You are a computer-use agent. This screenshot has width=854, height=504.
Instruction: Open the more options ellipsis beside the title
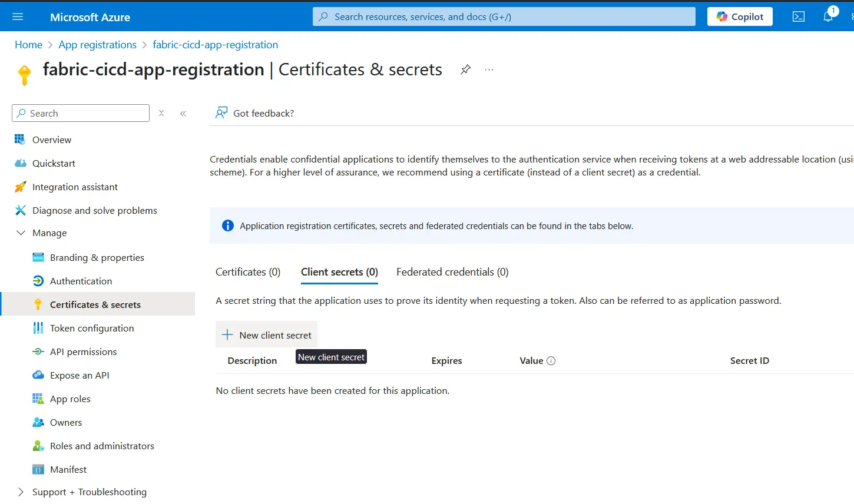(489, 69)
